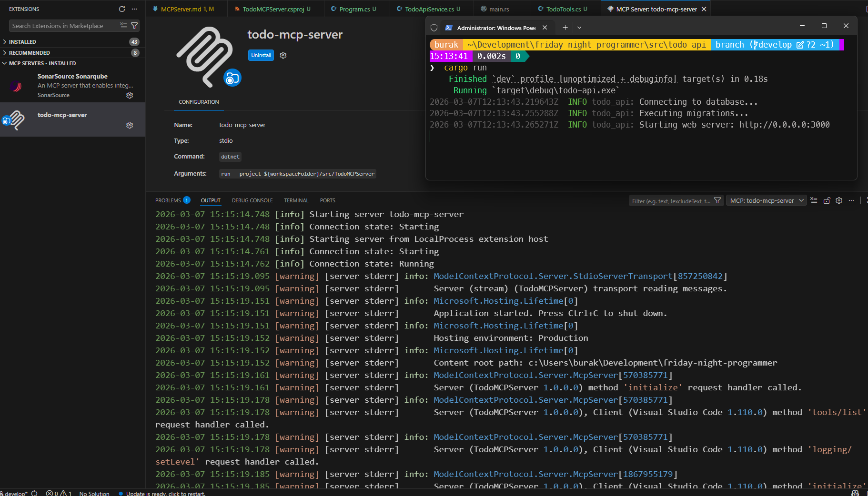Open new-tab dropdown arrow in PowerShell window
868x496 pixels.
coord(579,28)
